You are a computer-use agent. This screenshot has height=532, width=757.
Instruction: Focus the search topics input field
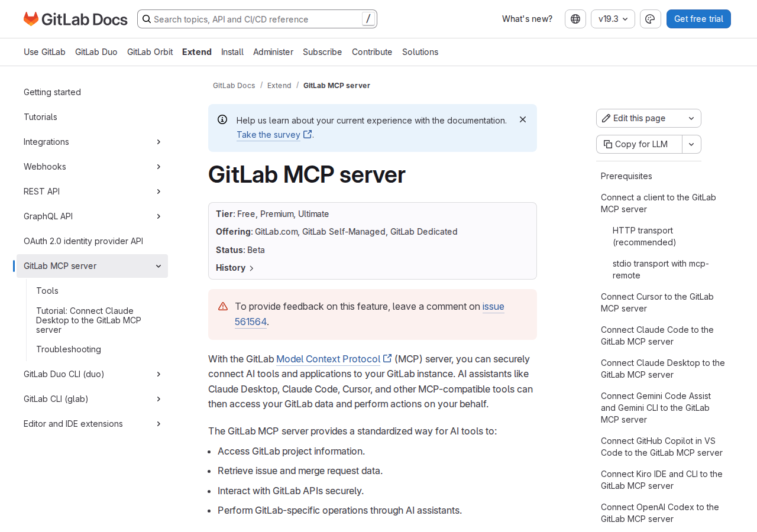(x=257, y=19)
